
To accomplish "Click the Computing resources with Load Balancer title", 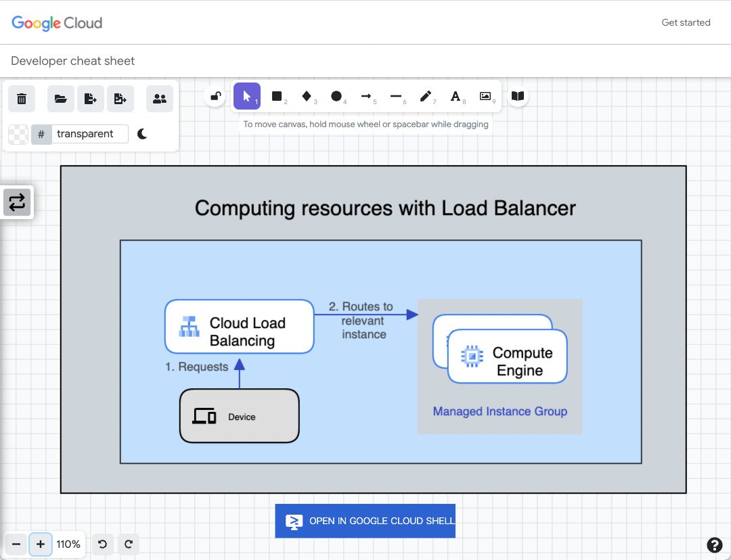I will 385,208.
